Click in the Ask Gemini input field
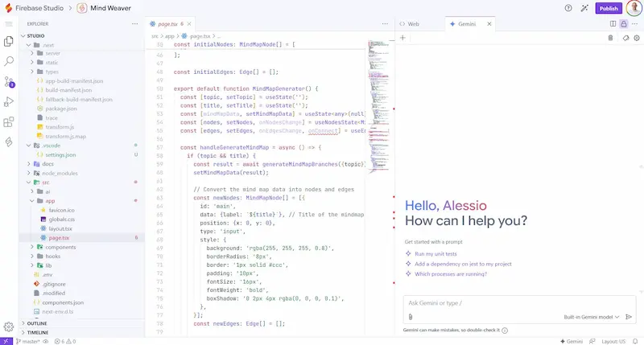Image resolution: width=644 pixels, height=345 pixels. 519,303
